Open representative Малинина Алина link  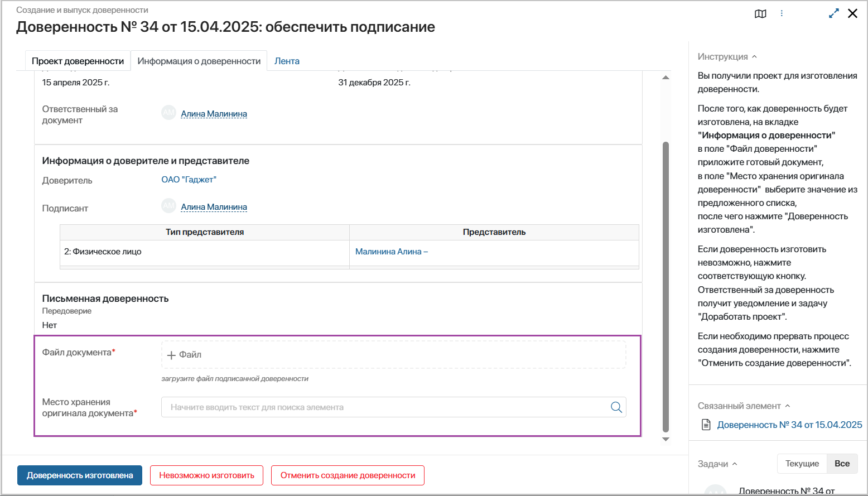click(x=392, y=252)
